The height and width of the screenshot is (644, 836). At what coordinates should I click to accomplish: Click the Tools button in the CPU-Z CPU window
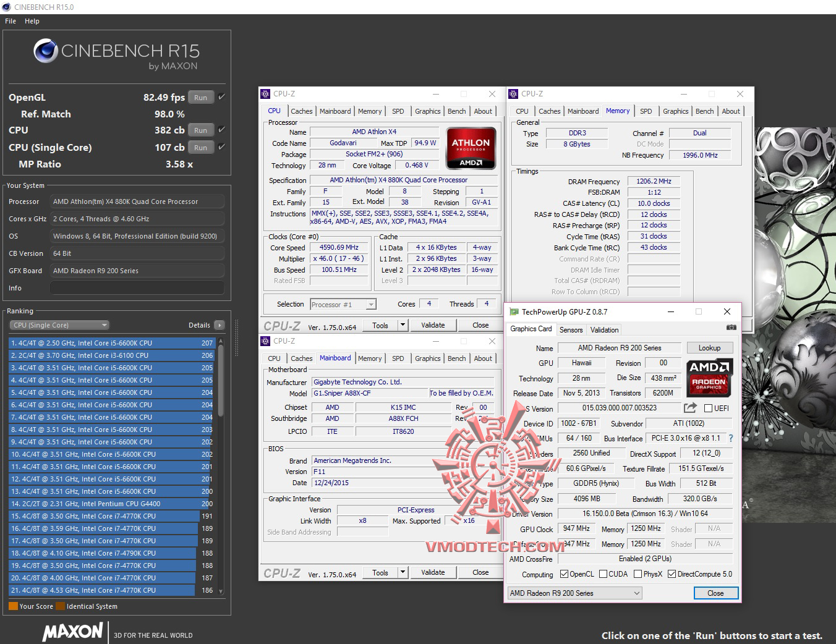click(380, 325)
